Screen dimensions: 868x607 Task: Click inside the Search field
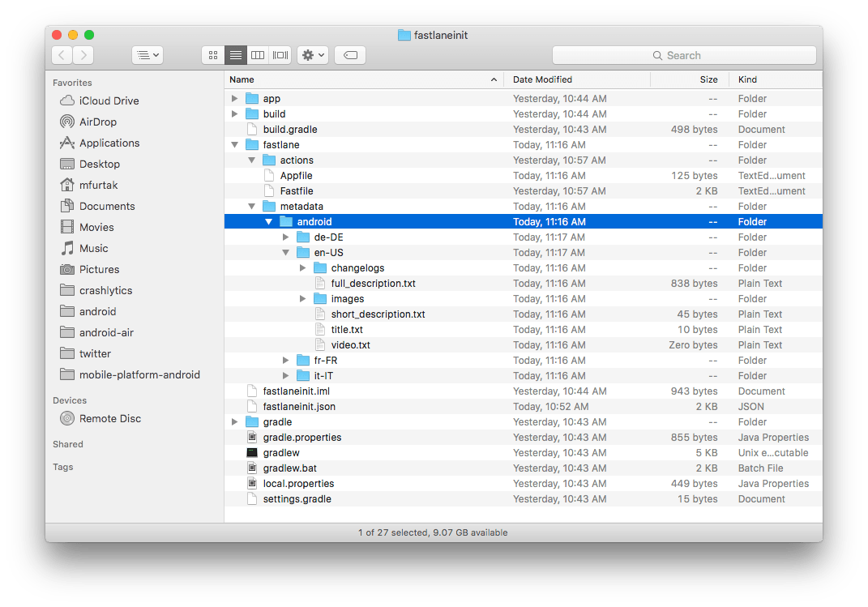tap(683, 54)
